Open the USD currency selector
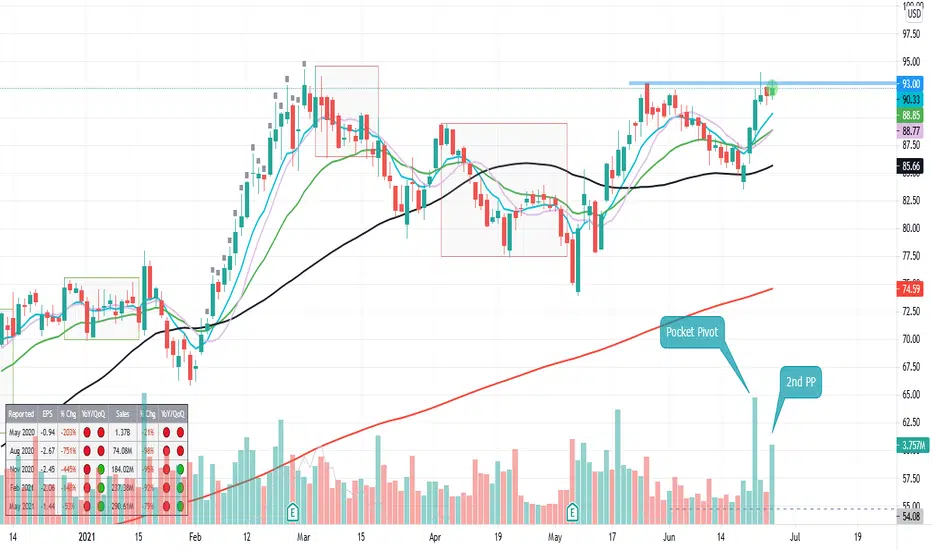The image size is (932, 550). pyautogui.click(x=914, y=13)
